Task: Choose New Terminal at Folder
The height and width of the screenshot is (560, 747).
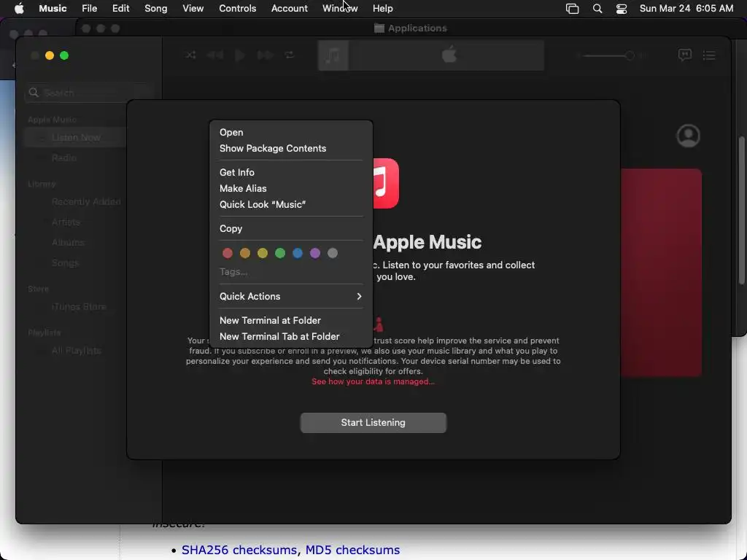Action: click(x=290, y=321)
